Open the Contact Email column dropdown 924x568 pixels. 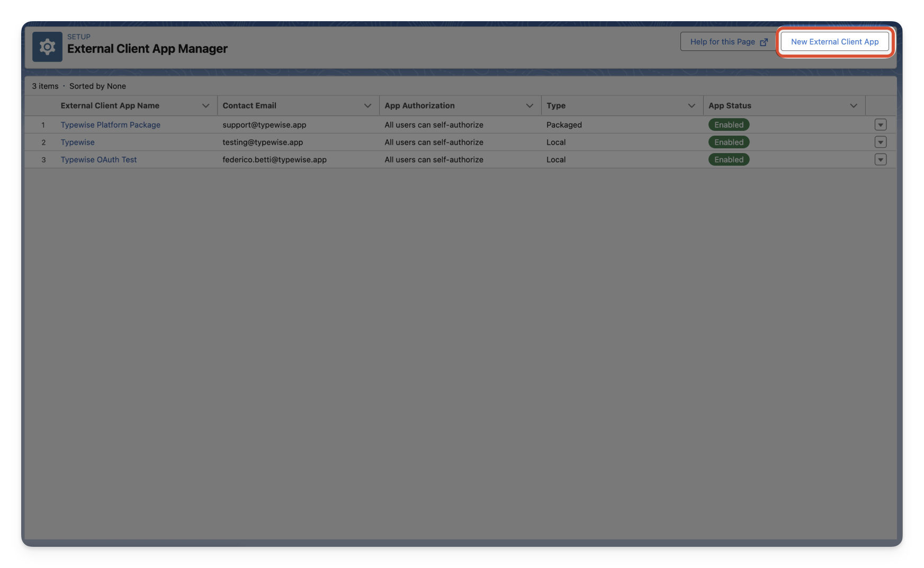point(368,105)
